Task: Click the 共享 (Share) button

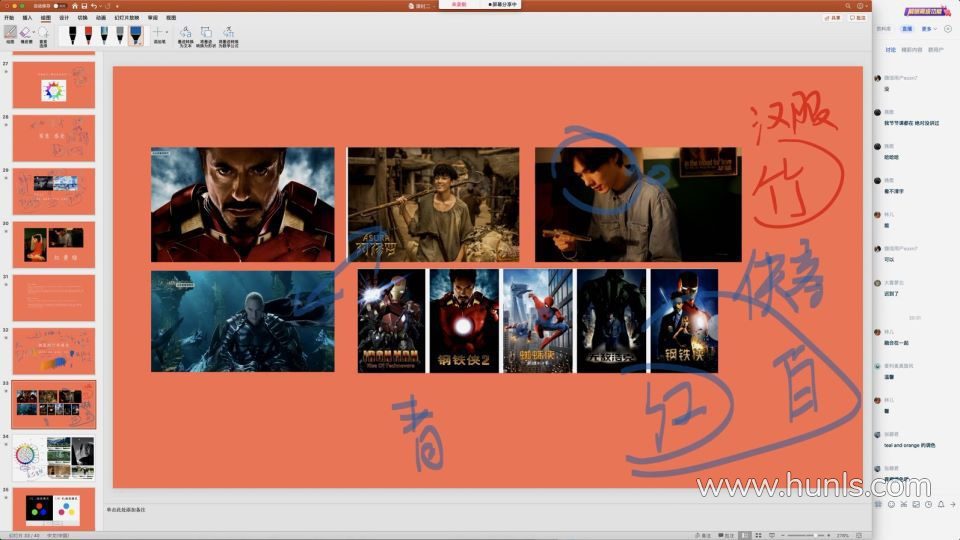Action: pyautogui.click(x=833, y=18)
